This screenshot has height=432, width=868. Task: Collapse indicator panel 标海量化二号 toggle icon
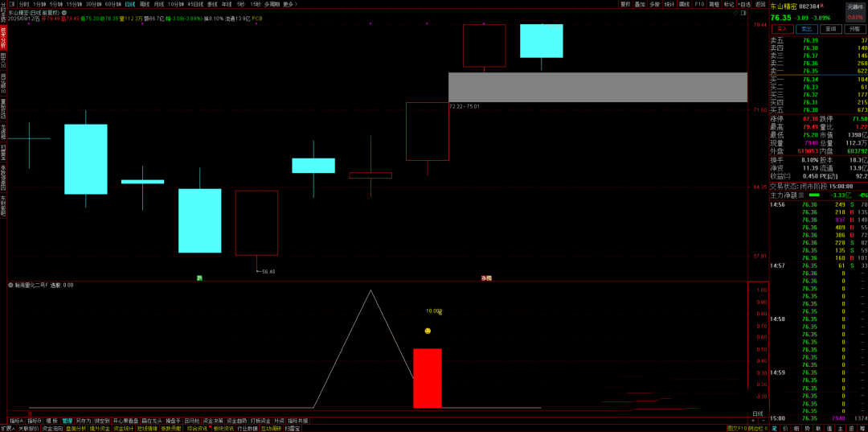[10, 286]
